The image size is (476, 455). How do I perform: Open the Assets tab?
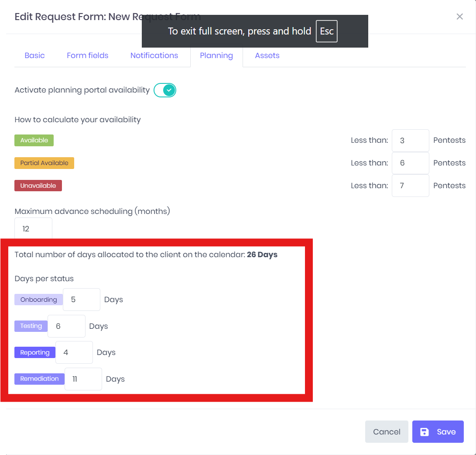pos(267,55)
